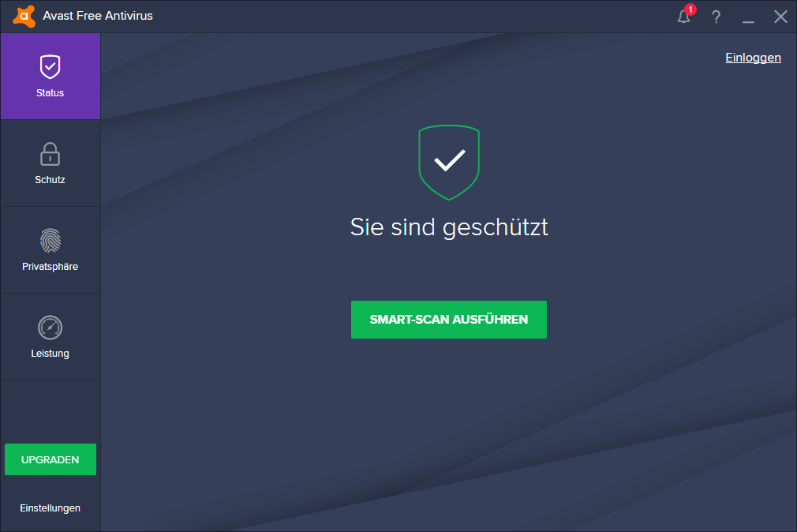
Task: Minimize the Avast window
Action: (x=748, y=17)
